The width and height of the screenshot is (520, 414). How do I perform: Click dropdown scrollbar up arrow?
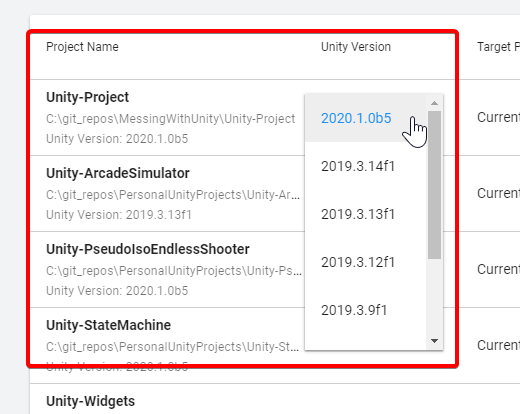(x=434, y=103)
